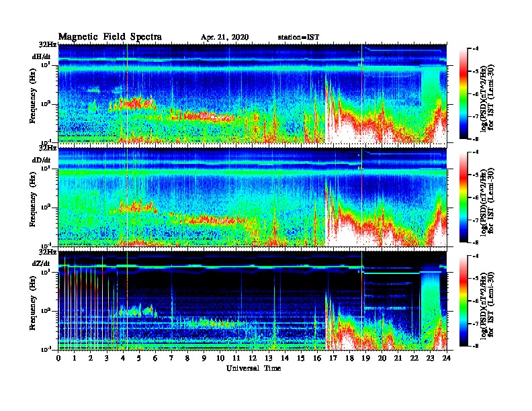Click the '0' tick on time axis

coord(58,358)
